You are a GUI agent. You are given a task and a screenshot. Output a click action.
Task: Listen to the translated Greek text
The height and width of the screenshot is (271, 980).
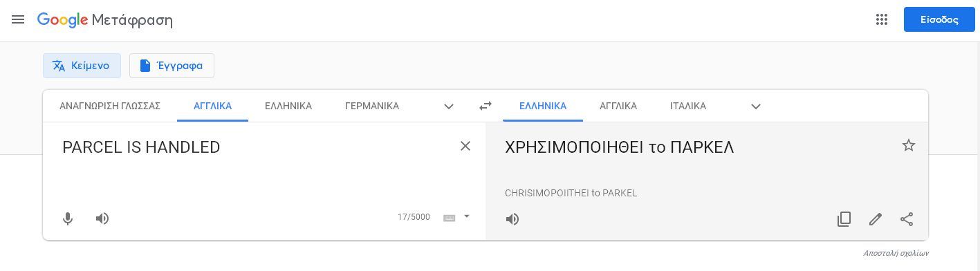click(512, 219)
